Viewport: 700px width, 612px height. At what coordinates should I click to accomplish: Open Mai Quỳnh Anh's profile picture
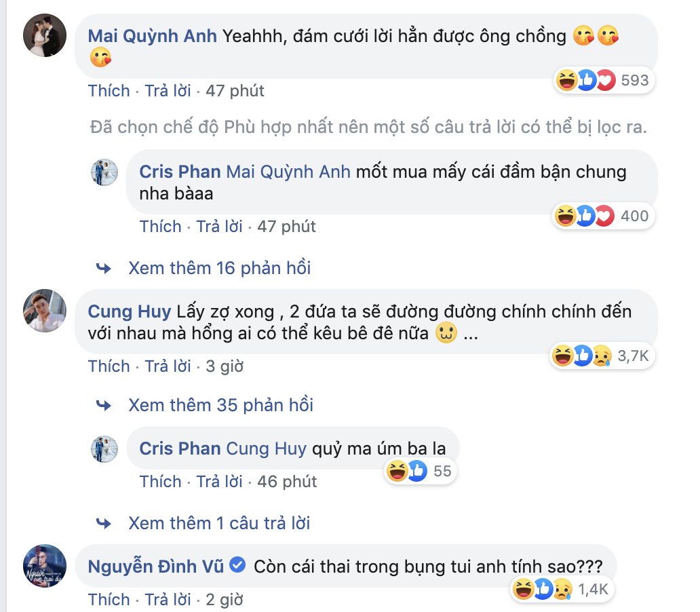45,36
